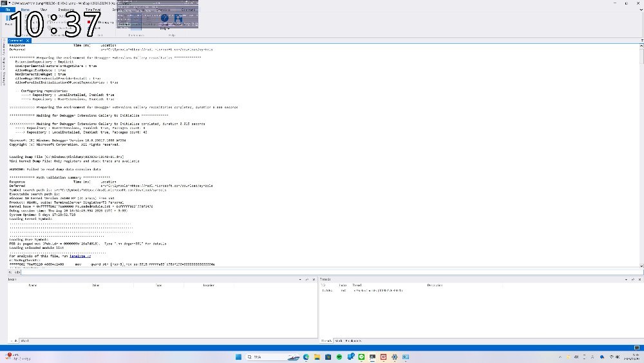Click command output scrollbar down arrow
This screenshot has width=644, height=363.
641,266
